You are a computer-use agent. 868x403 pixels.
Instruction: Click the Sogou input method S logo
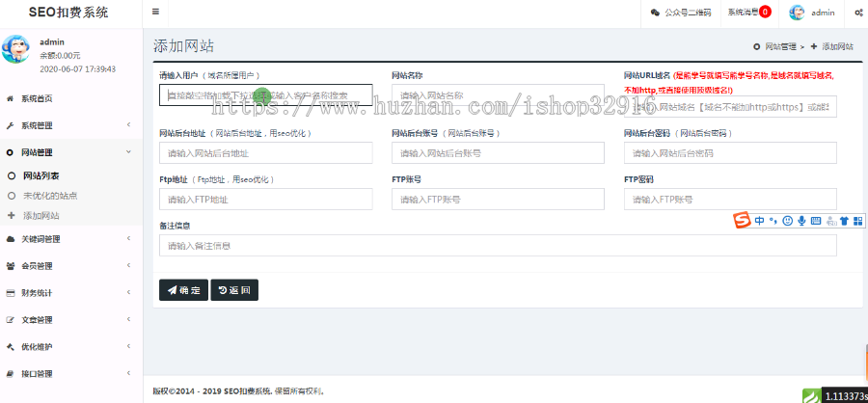pyautogui.click(x=742, y=221)
